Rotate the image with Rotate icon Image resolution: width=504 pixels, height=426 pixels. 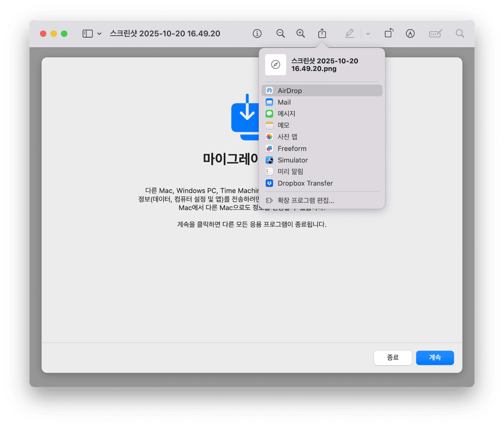388,34
